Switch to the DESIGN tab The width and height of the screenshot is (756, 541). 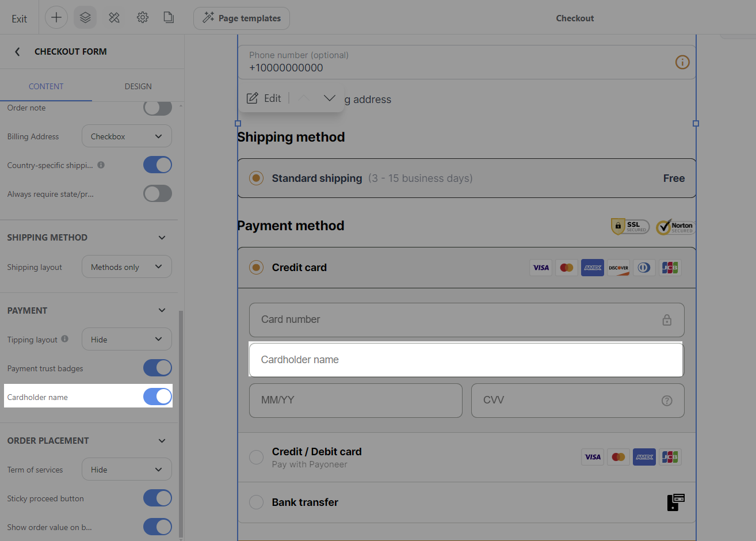[138, 86]
